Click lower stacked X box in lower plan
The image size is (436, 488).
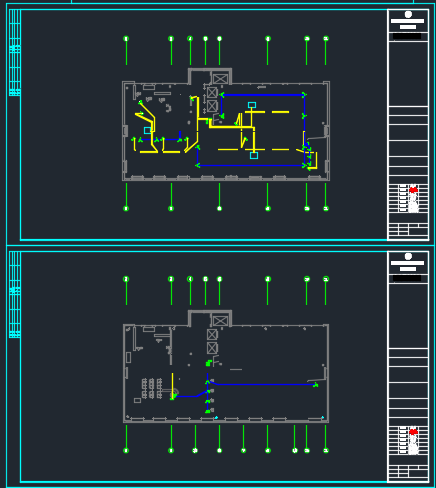click(x=212, y=348)
